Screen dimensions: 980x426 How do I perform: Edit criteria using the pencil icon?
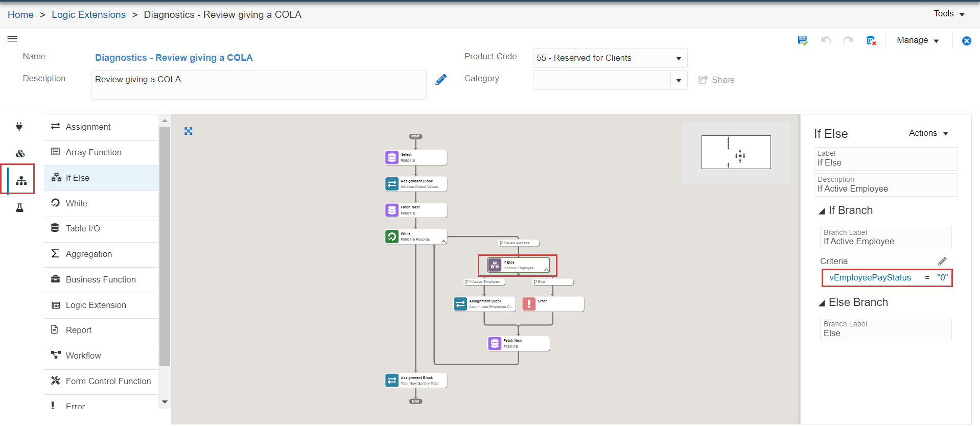point(942,261)
